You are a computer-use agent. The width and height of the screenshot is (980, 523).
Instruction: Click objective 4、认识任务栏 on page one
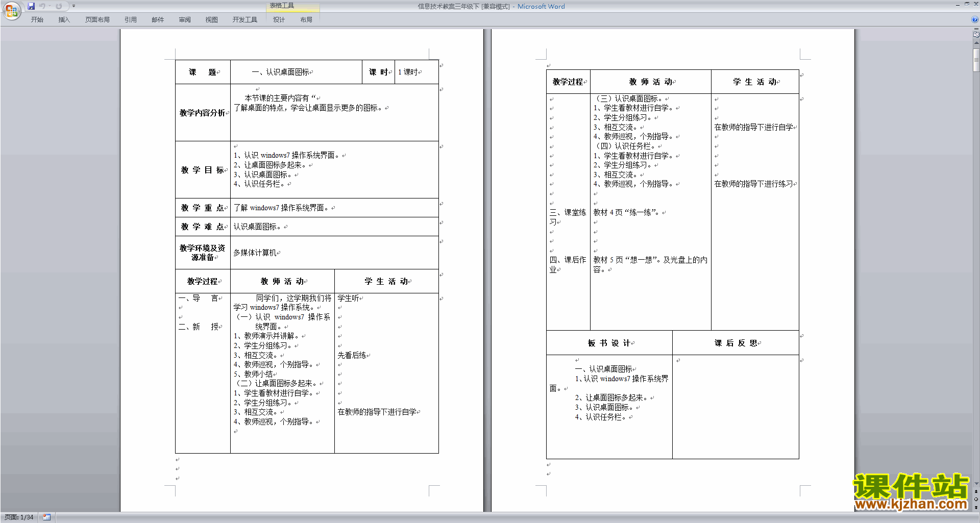259,184
